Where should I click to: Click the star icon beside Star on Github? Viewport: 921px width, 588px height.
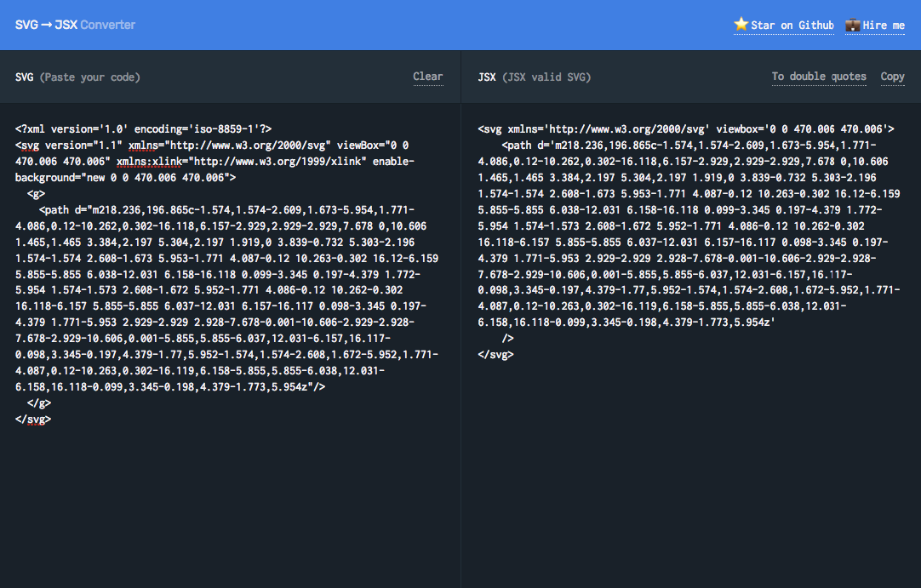coord(741,25)
